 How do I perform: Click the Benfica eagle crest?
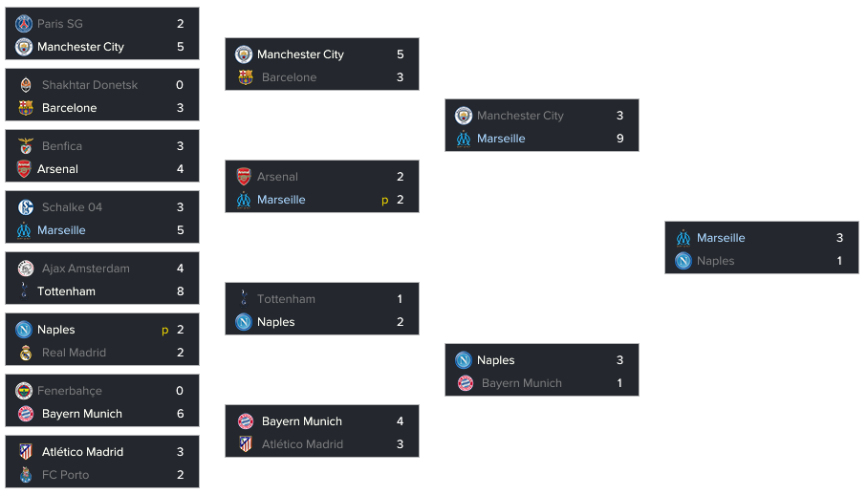pos(26,146)
